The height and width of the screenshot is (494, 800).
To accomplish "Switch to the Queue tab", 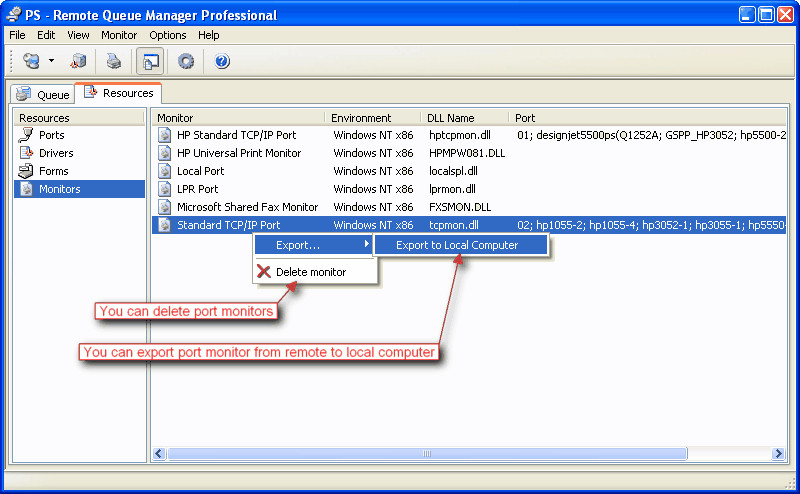I will pyautogui.click(x=43, y=95).
